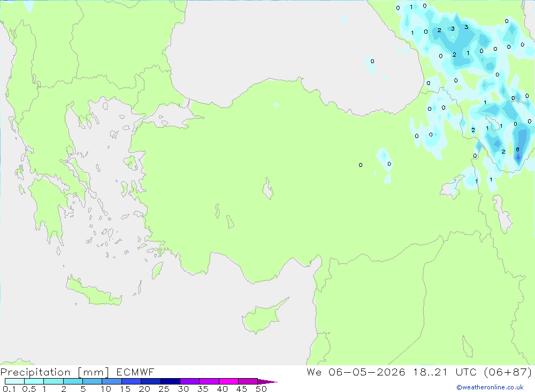
Task: Click the legend scale label '20'
Action: pos(144,389)
